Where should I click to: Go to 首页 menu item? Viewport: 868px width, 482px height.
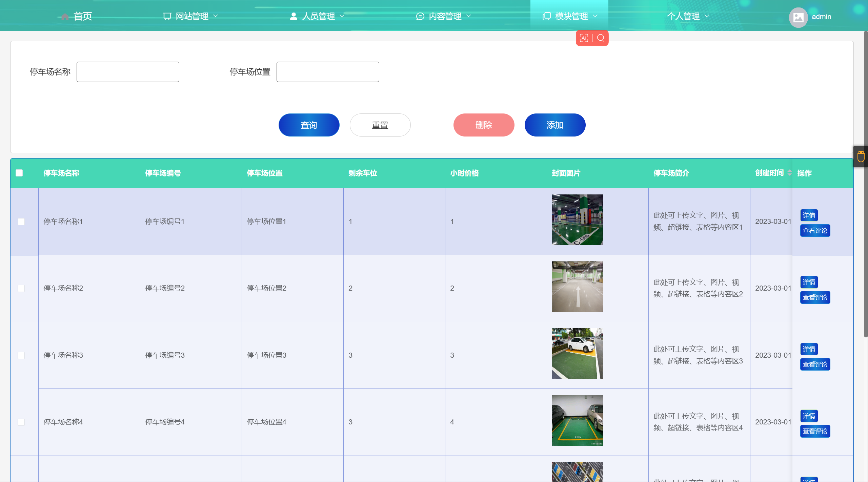82,16
